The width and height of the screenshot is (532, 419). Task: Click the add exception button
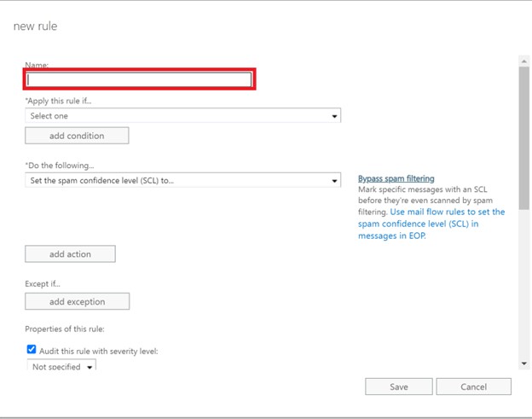pos(78,301)
